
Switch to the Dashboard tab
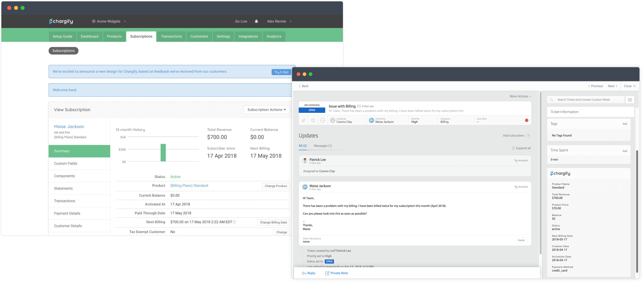tap(90, 36)
